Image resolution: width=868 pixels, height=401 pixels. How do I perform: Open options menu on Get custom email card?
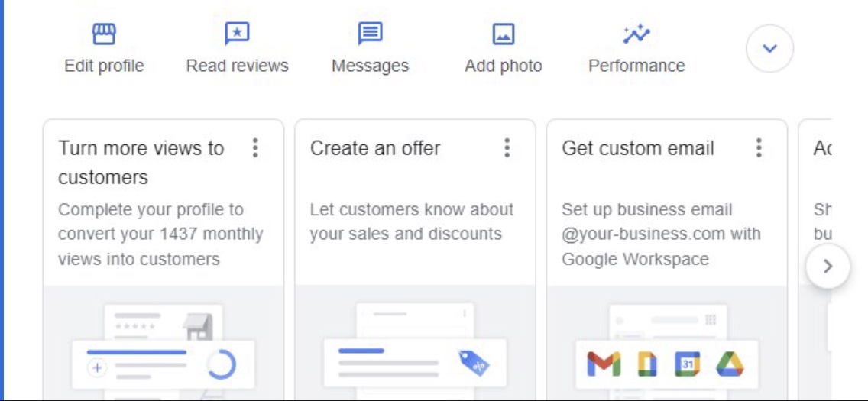tap(759, 148)
